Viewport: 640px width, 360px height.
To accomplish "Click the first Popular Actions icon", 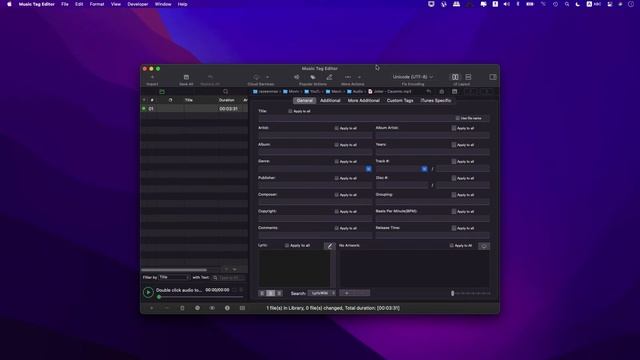I will click(x=297, y=77).
